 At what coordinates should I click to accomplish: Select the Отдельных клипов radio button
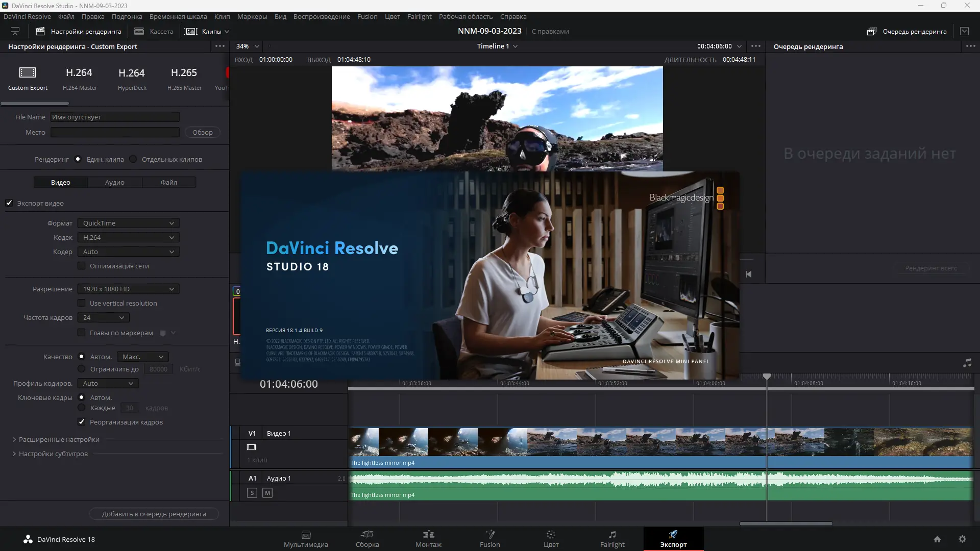click(x=133, y=159)
